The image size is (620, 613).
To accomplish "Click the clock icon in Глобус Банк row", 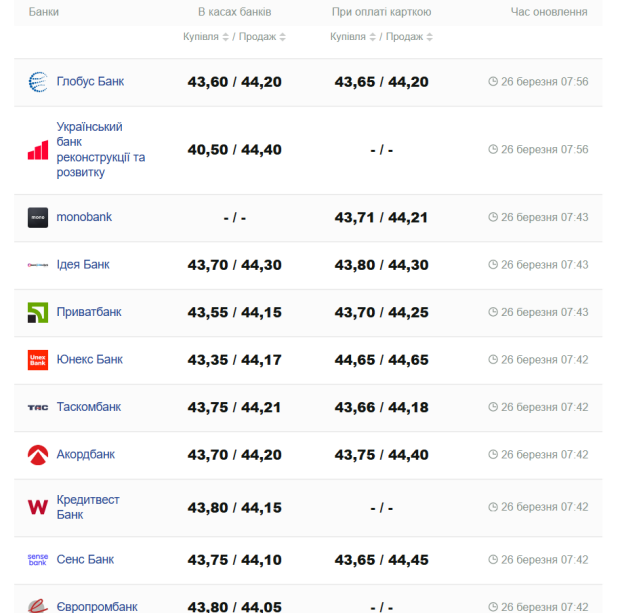I will pyautogui.click(x=493, y=82).
